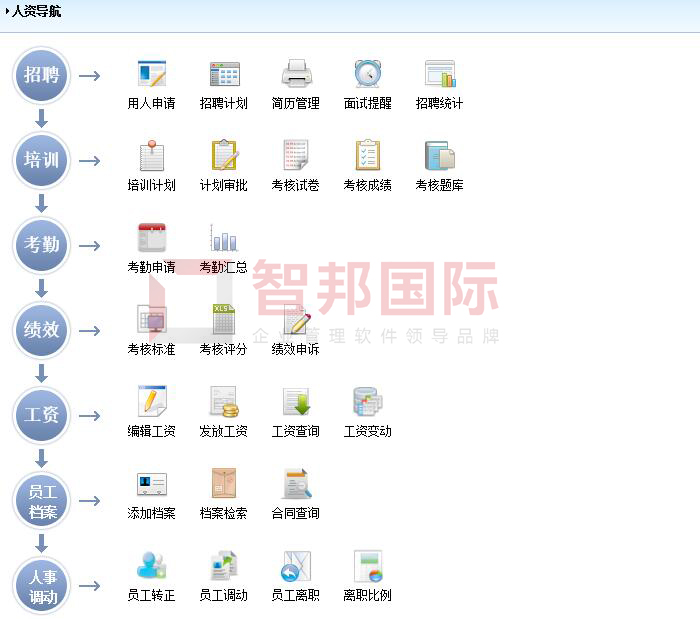700x619 pixels.
Task: Click the 员工档案 round button
Action: coord(42,501)
